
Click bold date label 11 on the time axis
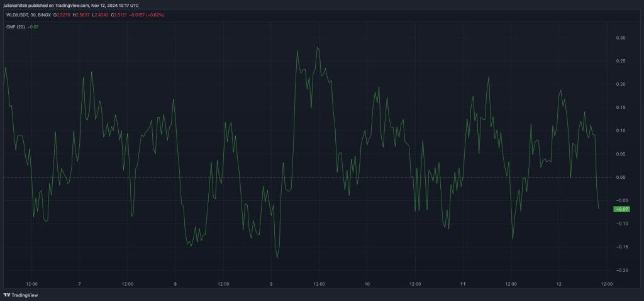point(463,284)
